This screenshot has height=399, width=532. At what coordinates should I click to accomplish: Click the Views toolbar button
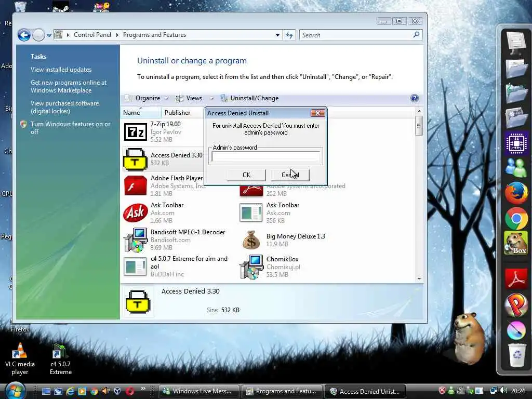pyautogui.click(x=189, y=98)
